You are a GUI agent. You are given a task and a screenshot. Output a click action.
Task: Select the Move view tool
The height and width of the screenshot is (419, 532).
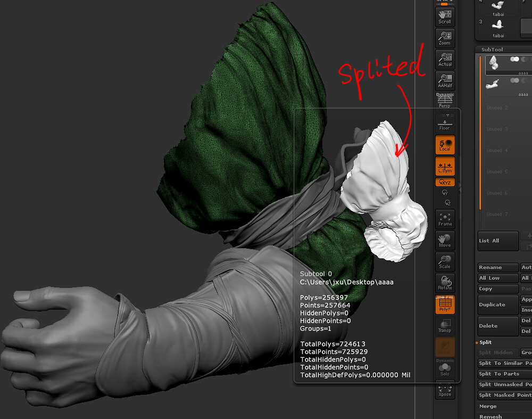[x=445, y=241]
